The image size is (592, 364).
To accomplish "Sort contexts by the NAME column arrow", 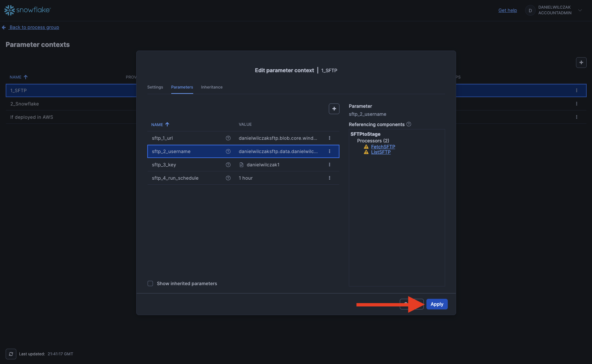I will [x=26, y=77].
